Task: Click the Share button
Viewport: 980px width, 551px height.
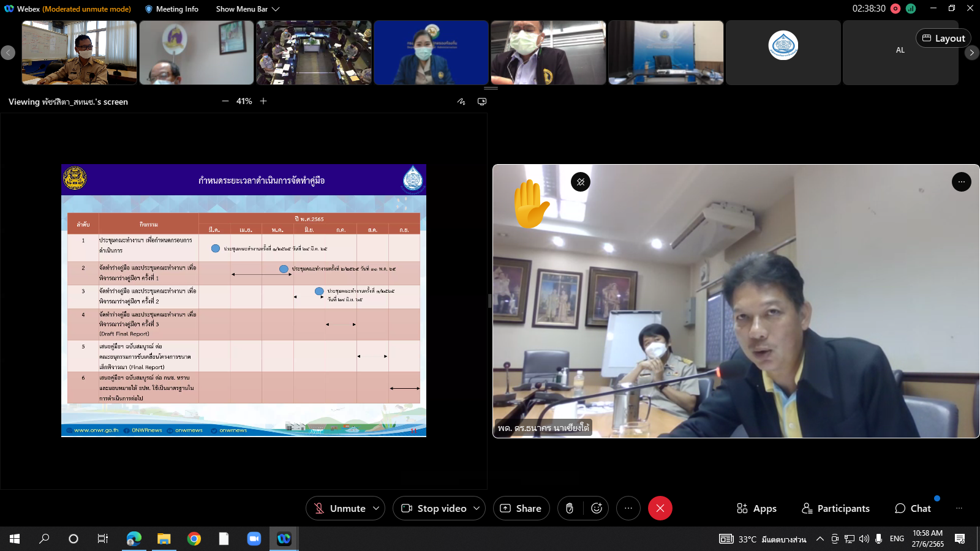Action: pos(521,508)
